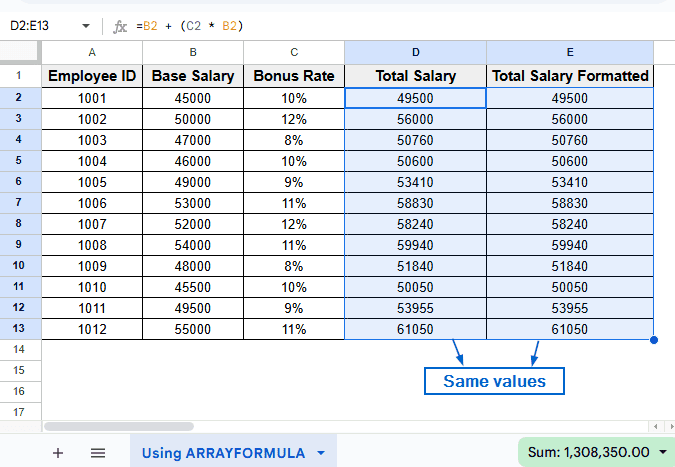
Task: Select column B header
Action: [x=193, y=53]
